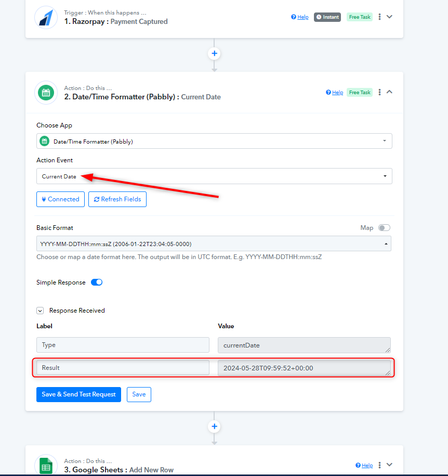Open Help for the Date/Time Formatter step
This screenshot has height=476, width=448.
(x=334, y=92)
